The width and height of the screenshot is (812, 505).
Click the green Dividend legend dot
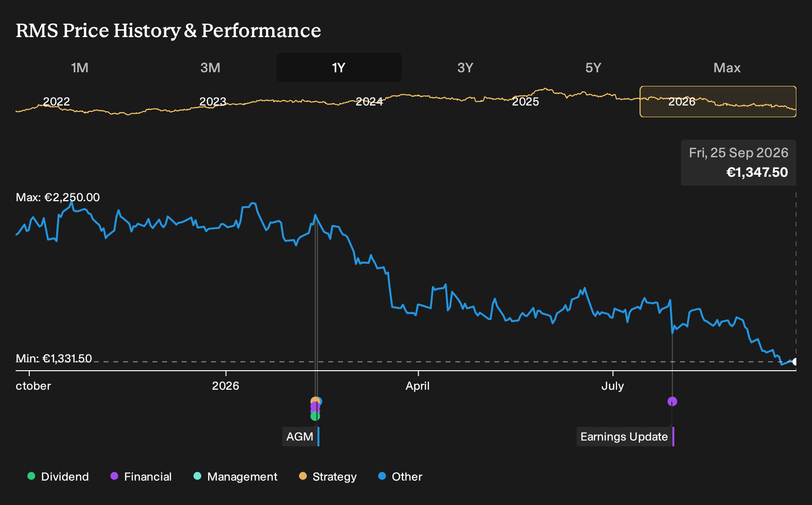31,476
